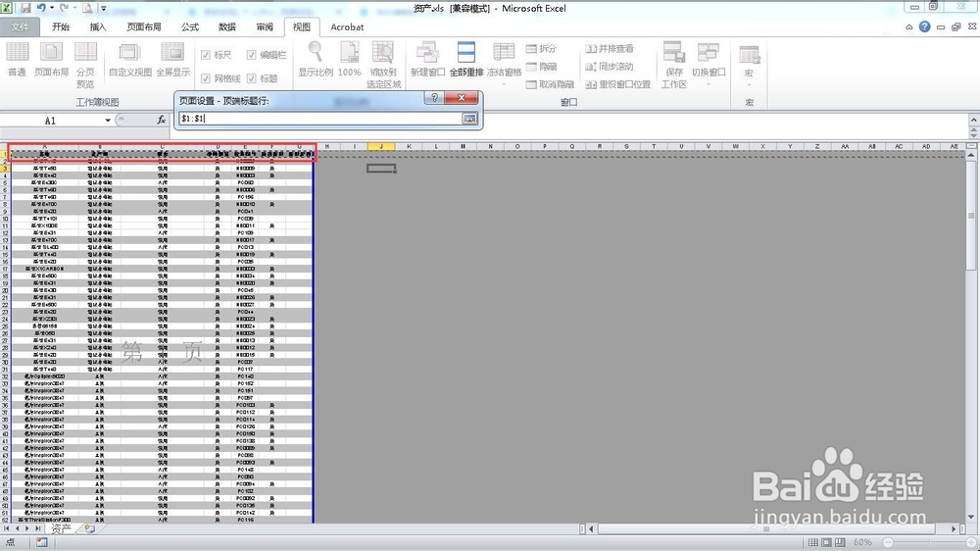Screen dimensions: 980x551
Task: Click collapse dialog range selector icon
Action: [469, 119]
